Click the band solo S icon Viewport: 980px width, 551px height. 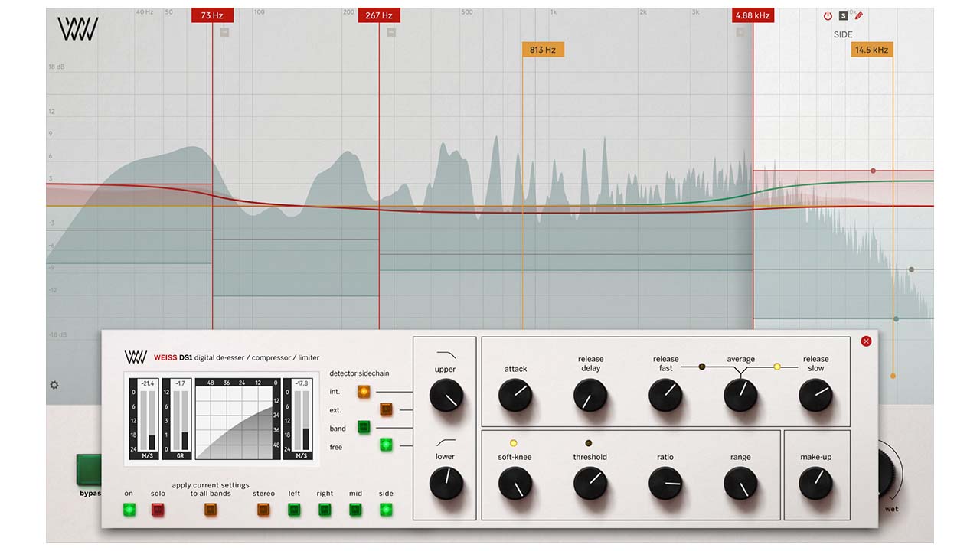pos(843,16)
